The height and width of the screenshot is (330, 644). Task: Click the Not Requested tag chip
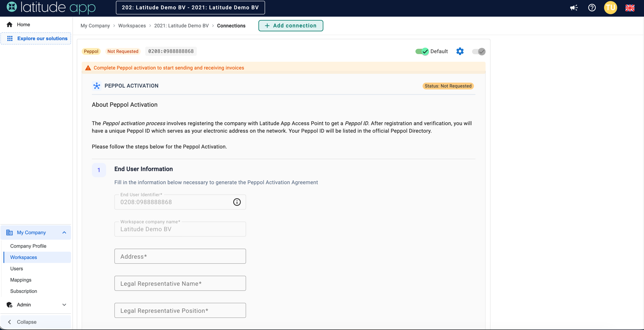[x=123, y=52]
